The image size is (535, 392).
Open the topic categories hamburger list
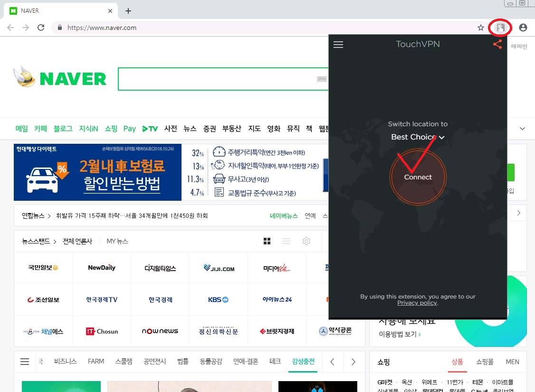pyautogui.click(x=25, y=362)
